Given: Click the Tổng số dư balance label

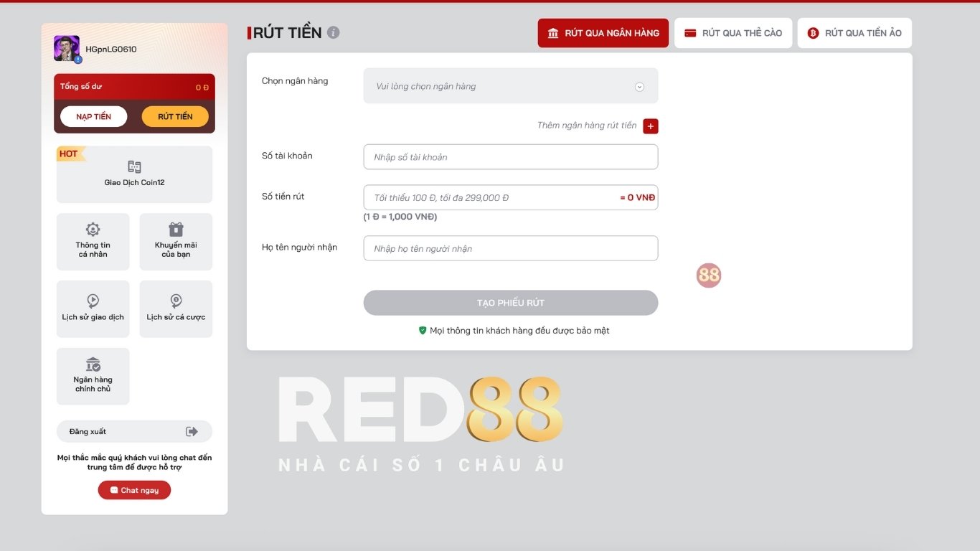Looking at the screenshot, I should click(81, 87).
